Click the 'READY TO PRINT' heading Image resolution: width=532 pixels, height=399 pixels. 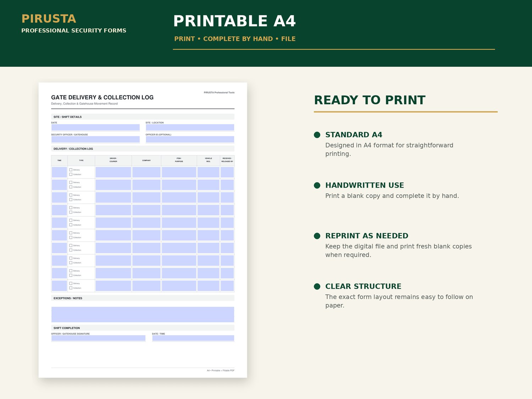[370, 100]
